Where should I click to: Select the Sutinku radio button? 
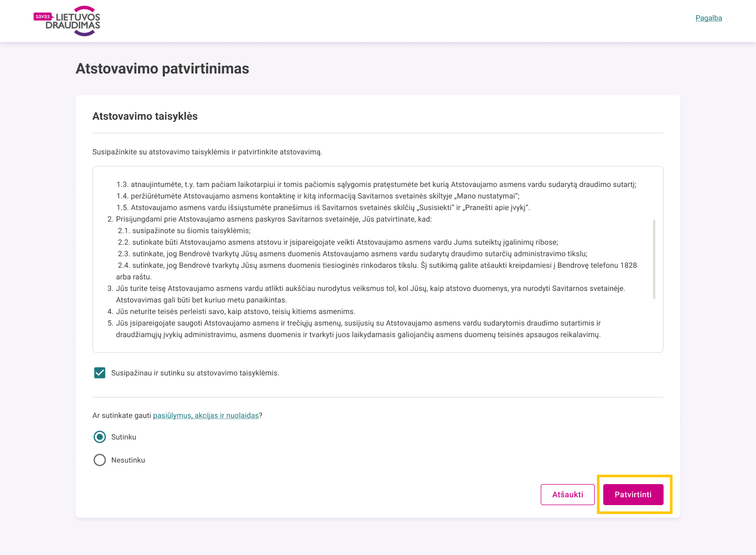(x=100, y=437)
